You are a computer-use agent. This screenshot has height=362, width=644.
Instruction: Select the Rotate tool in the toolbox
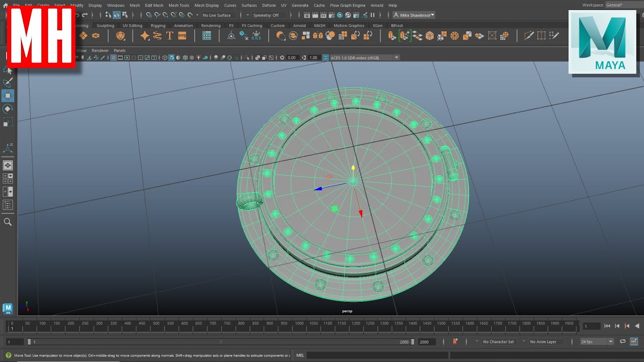coord(8,109)
